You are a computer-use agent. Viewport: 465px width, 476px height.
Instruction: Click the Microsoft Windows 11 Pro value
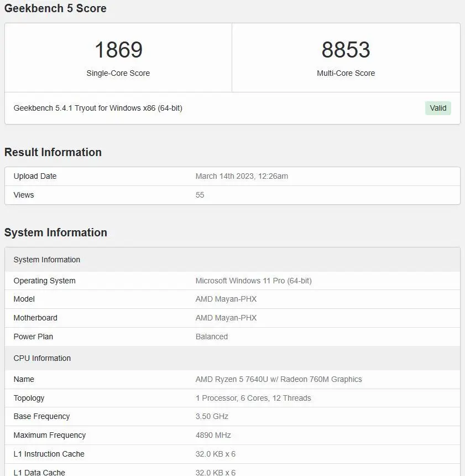pos(253,281)
